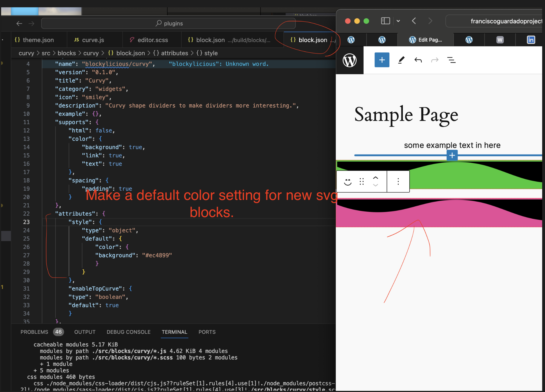Open the browser sidebar dropdown chevron
The image size is (545, 392).
(398, 21)
